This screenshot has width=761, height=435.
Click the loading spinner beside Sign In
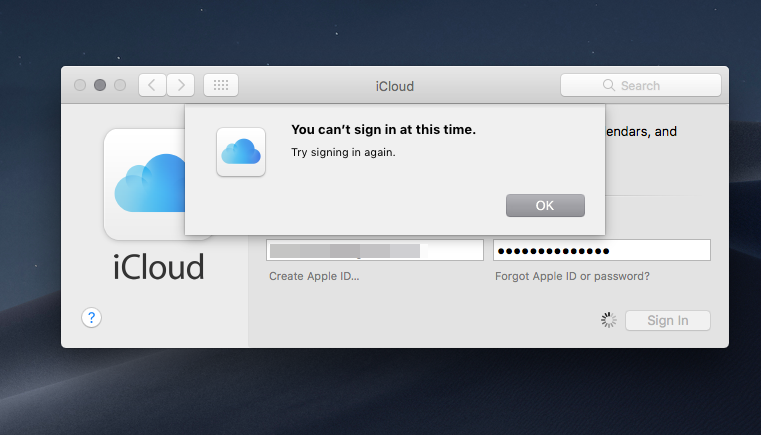(x=609, y=320)
